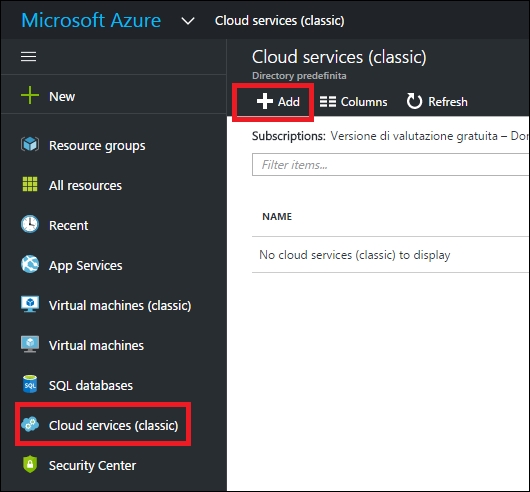Click the Recent clock icon

click(x=30, y=224)
